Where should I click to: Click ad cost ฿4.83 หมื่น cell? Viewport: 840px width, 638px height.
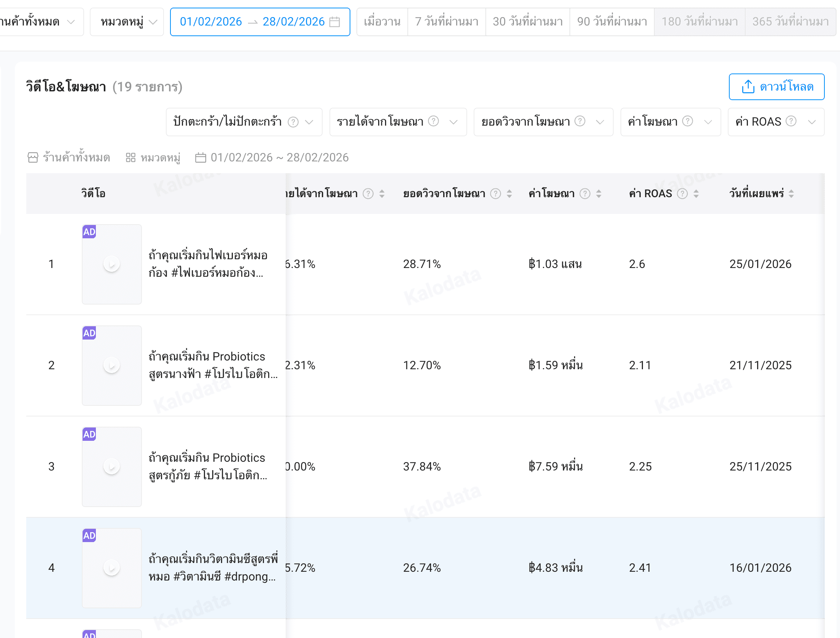555,568
